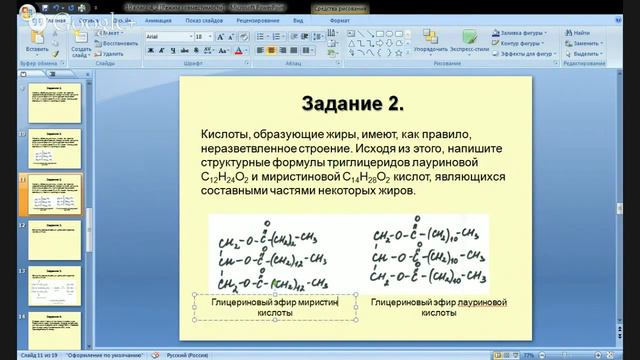640x360 pixels.
Task: Select slide 13 thumbnail
Action: coord(55,286)
